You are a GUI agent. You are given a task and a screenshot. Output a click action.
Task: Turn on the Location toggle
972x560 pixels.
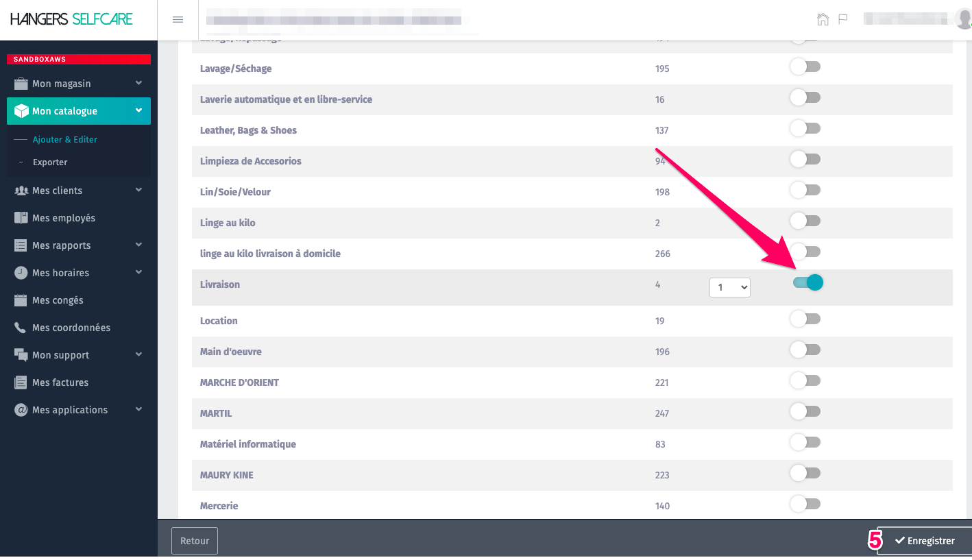tap(805, 319)
